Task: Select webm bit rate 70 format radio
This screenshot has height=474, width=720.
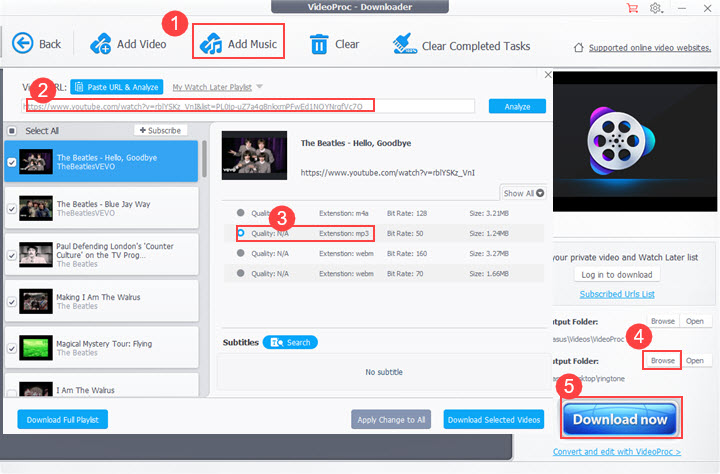Action: (241, 273)
